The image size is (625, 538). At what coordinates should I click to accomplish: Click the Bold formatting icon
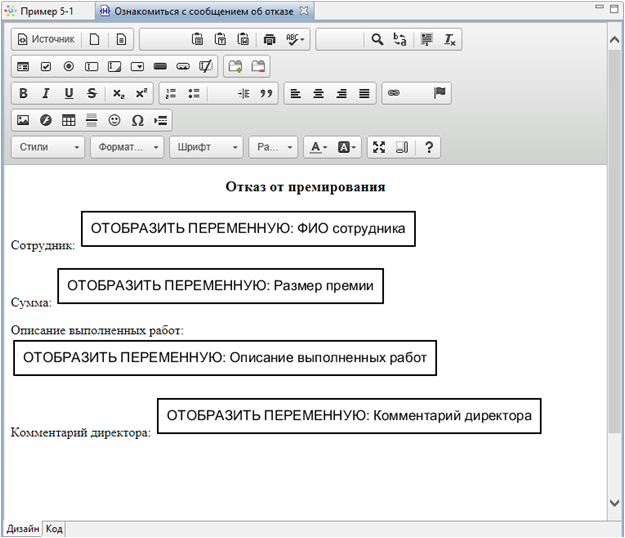[x=23, y=93]
